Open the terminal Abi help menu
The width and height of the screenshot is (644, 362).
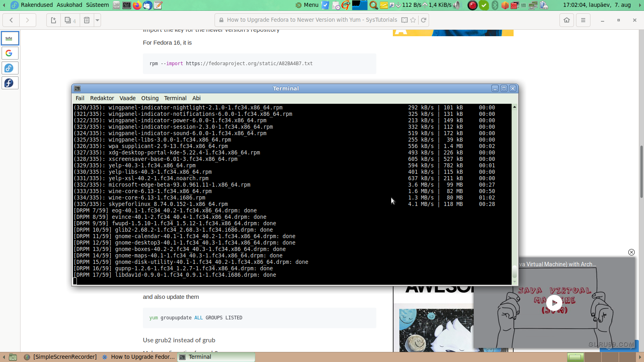pyautogui.click(x=196, y=98)
